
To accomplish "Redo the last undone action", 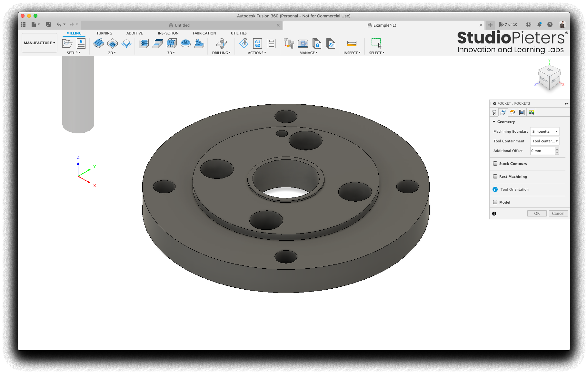I will click(72, 24).
